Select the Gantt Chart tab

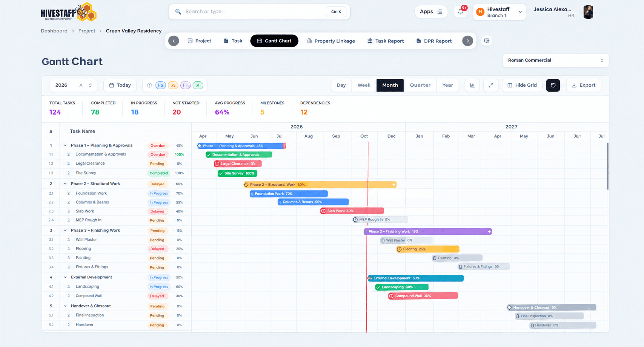[x=274, y=41]
